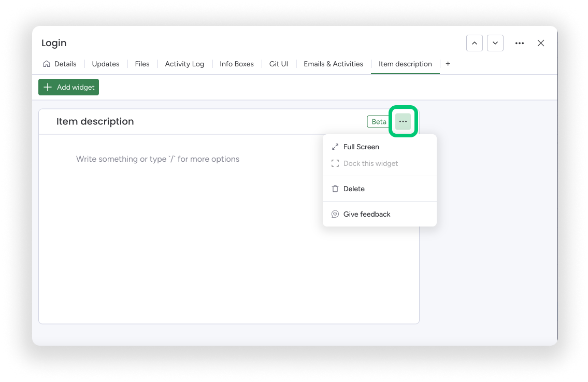This screenshot has width=588, height=382.
Task: Switch to the Git UI tab
Action: click(x=279, y=64)
